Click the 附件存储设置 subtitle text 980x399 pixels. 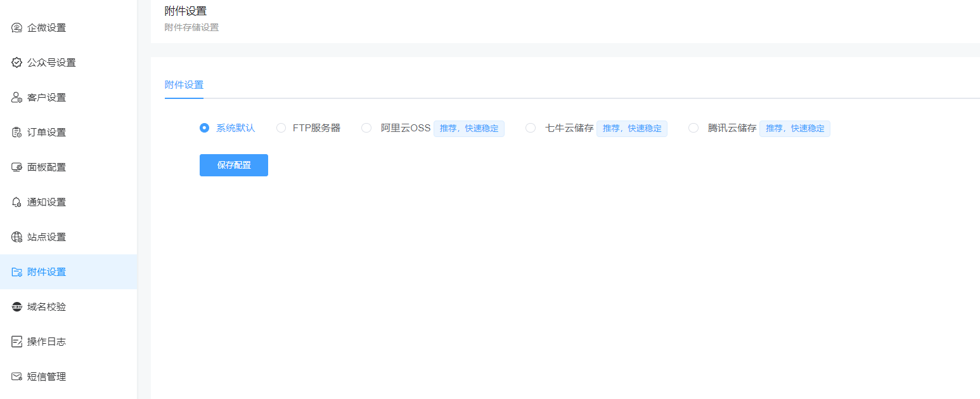coord(191,27)
